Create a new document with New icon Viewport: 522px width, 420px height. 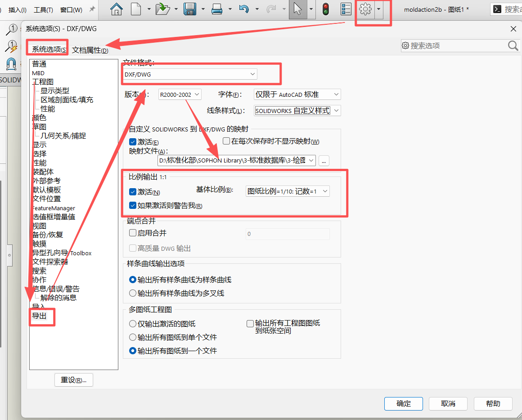136,9
